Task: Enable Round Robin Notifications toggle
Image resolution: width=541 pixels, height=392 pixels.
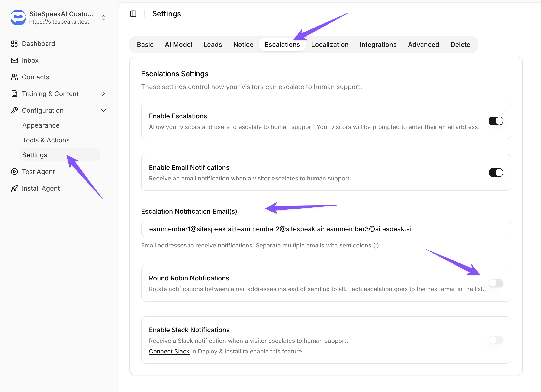Action: pos(496,283)
